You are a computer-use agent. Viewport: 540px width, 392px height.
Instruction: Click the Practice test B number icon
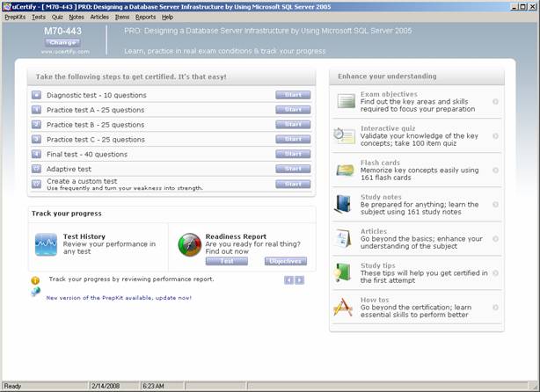pyautogui.click(x=36, y=125)
